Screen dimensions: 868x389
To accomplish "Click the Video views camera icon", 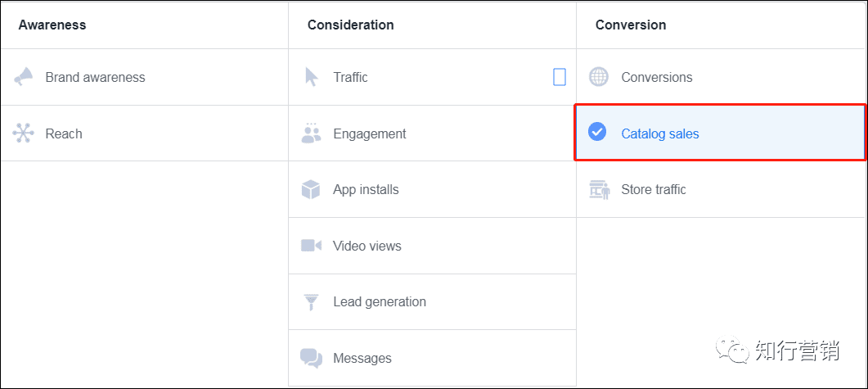I will 311,246.
